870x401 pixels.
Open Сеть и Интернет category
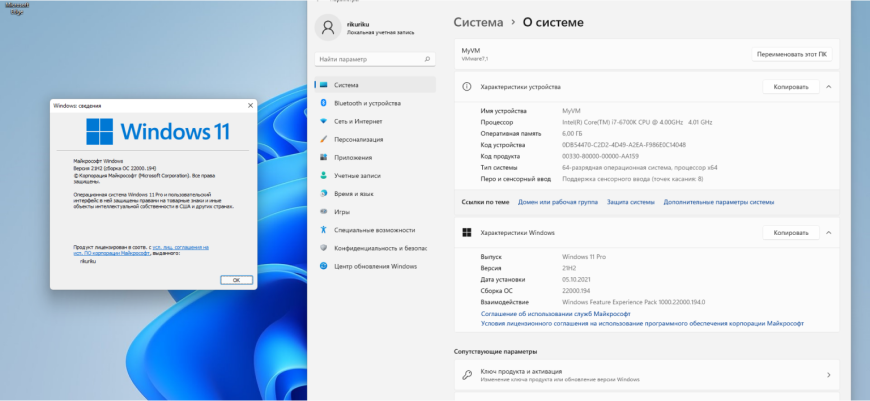click(x=375, y=121)
